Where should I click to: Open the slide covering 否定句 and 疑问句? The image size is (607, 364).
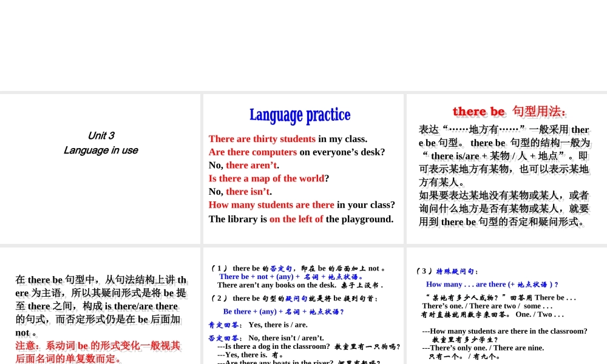coord(303,305)
